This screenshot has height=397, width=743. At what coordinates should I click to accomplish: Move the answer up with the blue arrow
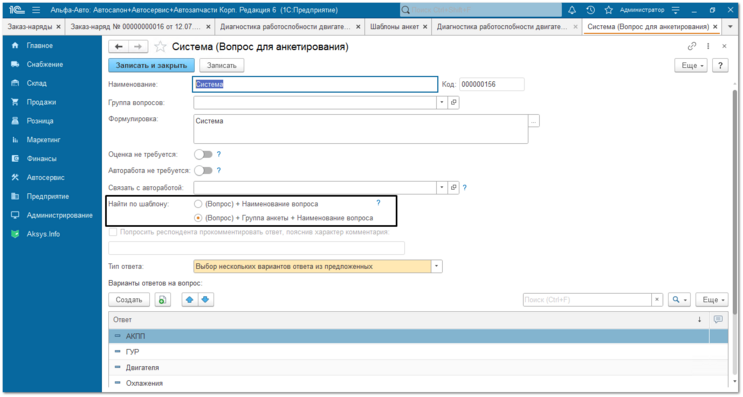point(190,299)
